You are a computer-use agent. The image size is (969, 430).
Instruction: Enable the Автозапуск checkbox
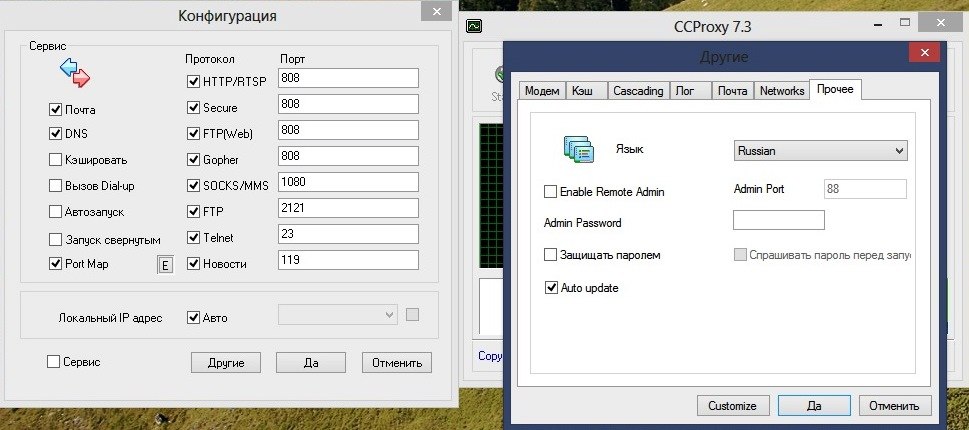(x=55, y=212)
